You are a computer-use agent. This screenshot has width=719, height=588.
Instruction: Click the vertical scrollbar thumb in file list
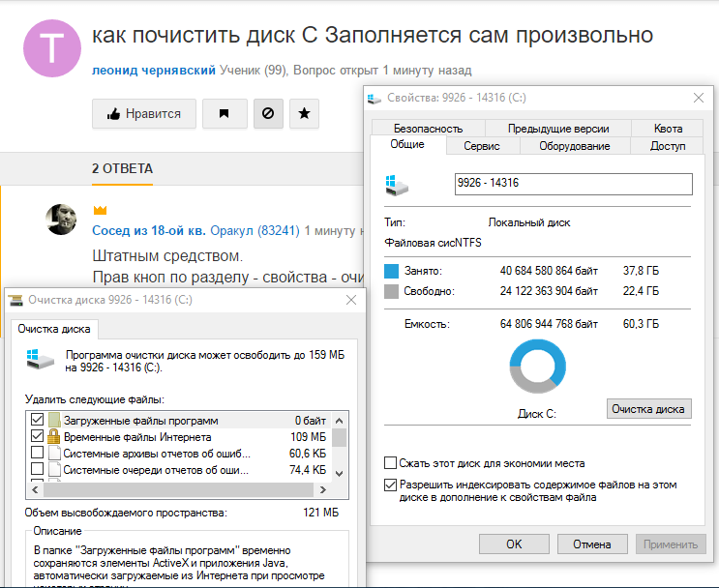click(340, 438)
